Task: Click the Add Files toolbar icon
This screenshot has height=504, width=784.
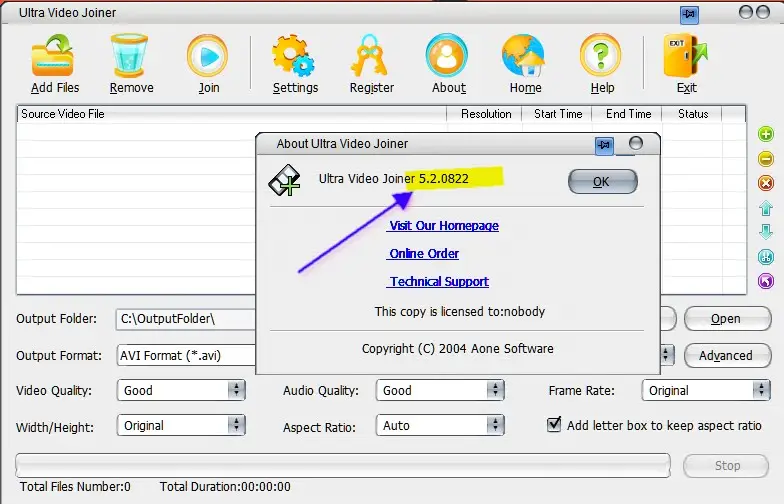Action: 53,55
